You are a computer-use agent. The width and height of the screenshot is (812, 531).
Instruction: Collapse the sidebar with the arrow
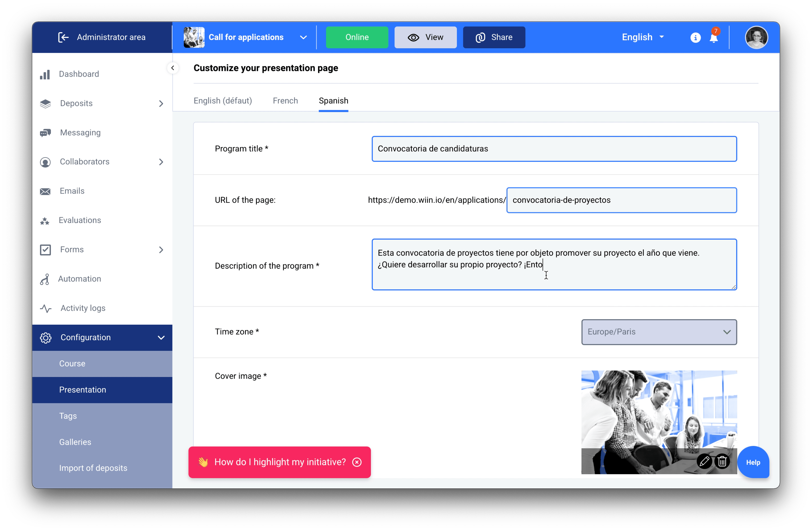173,68
